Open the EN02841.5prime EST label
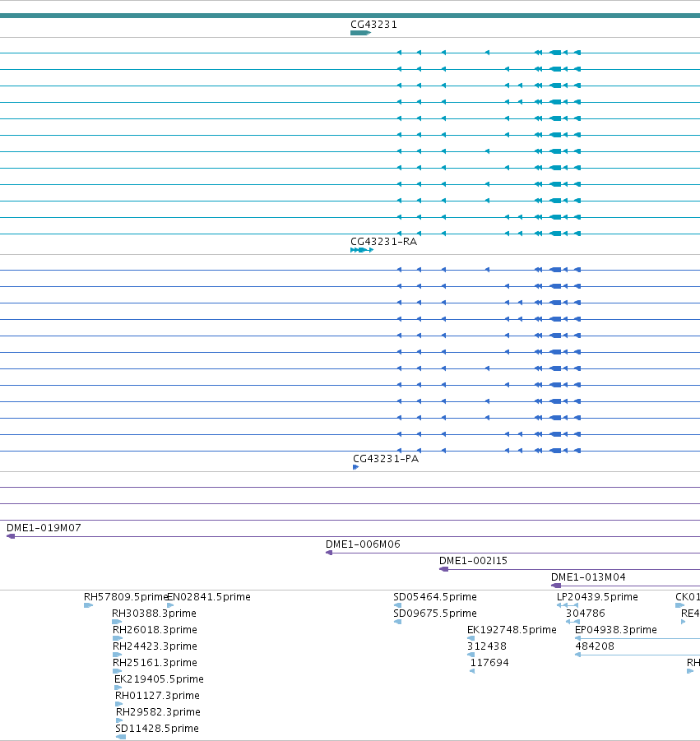700x741 pixels. (x=209, y=597)
